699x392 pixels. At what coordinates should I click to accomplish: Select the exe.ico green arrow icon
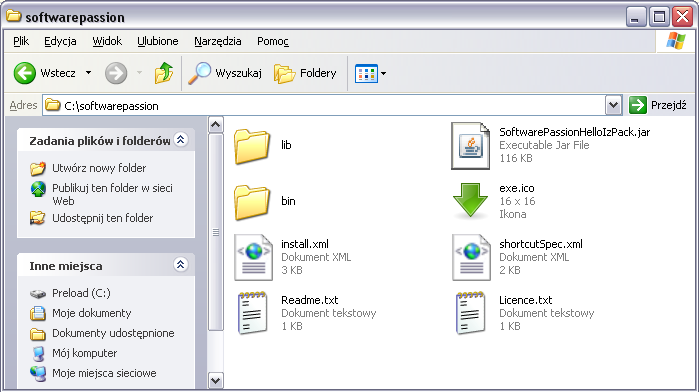(x=470, y=200)
